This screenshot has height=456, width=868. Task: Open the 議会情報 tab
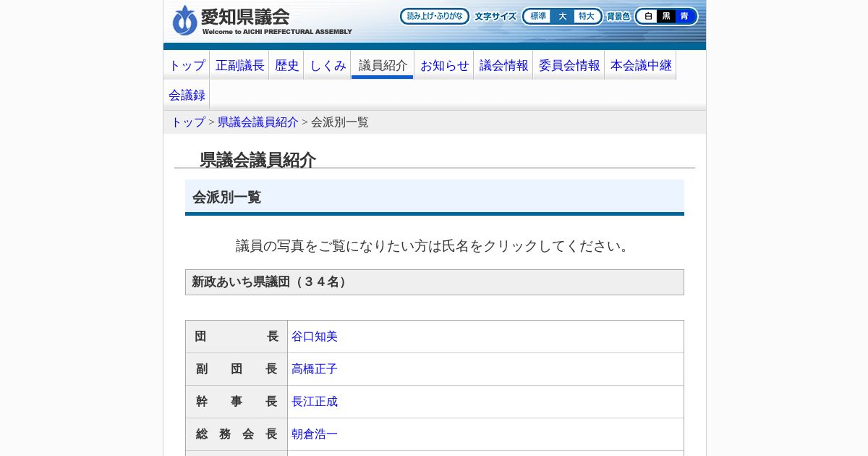503,65
